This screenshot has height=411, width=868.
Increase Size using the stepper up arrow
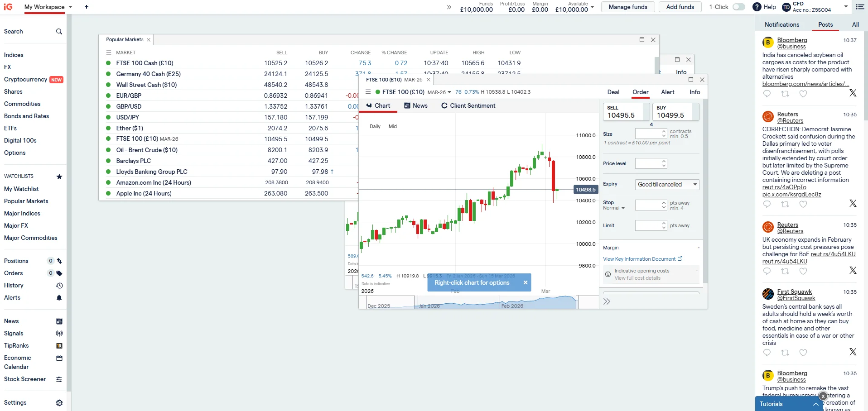663,131
